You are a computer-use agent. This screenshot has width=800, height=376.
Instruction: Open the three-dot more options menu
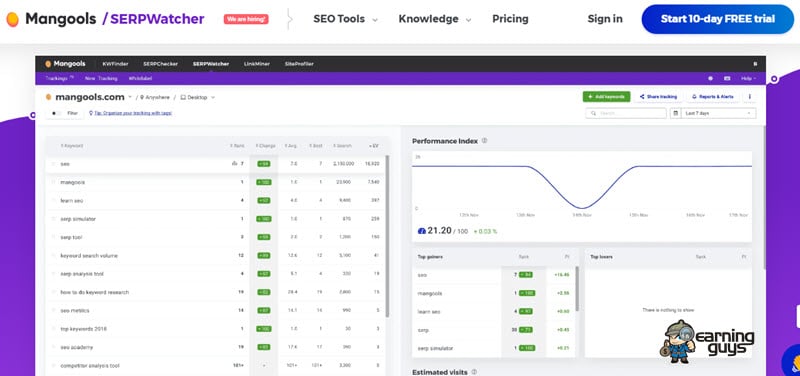[x=749, y=96]
